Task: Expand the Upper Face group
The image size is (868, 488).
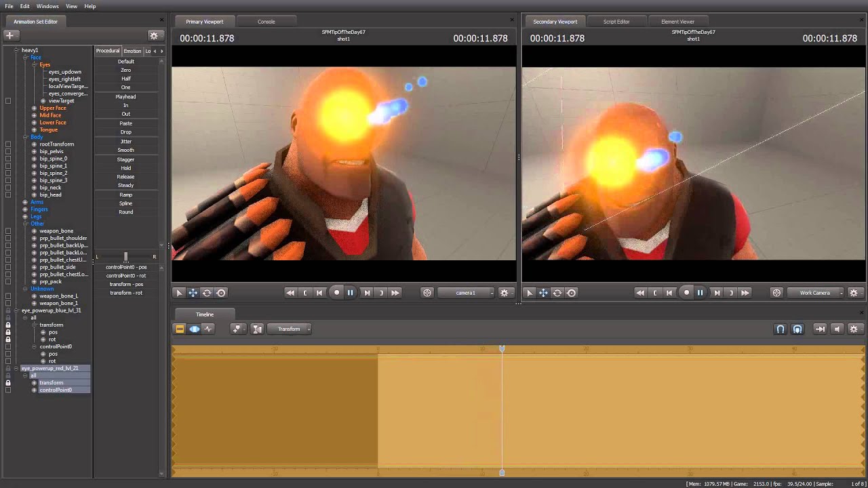Action: (x=34, y=108)
